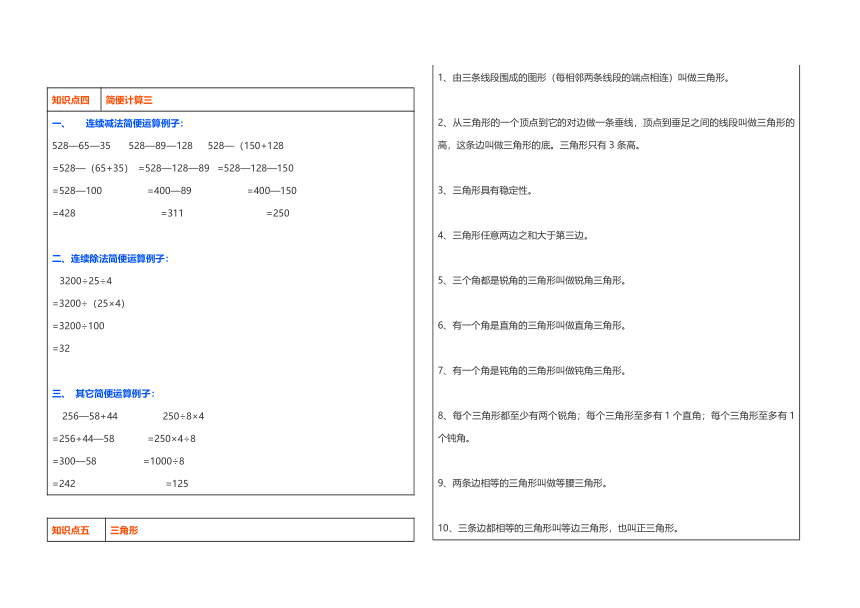Viewport: 860px width, 608px height.
Task: Click item 6 about 直角三角形
Action: point(533,326)
